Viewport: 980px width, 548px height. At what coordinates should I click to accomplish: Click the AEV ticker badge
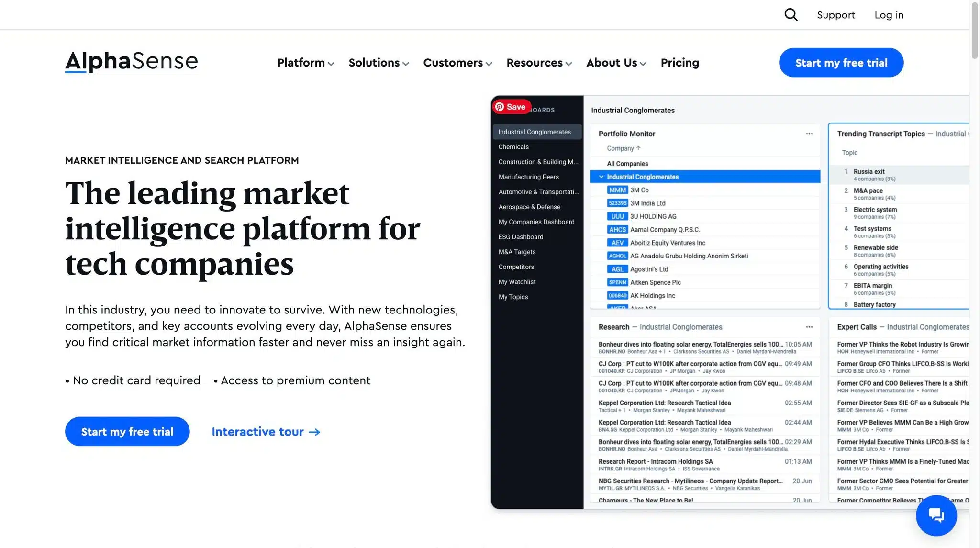click(x=617, y=243)
